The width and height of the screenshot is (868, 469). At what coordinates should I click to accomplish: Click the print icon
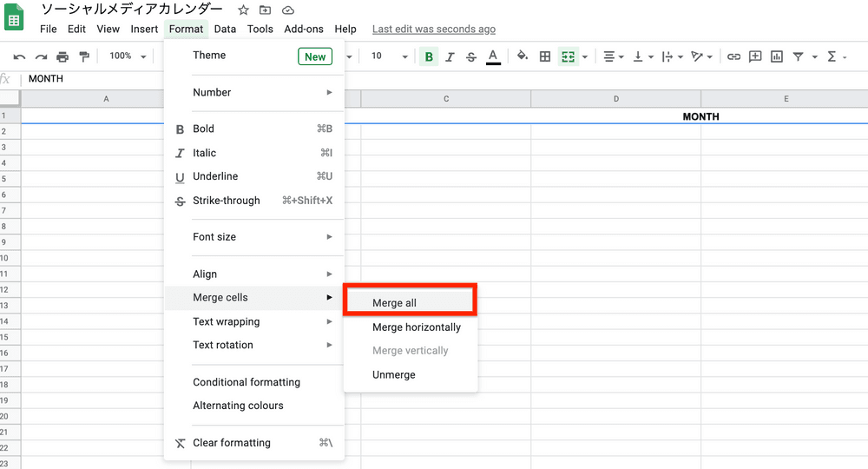tap(62, 56)
